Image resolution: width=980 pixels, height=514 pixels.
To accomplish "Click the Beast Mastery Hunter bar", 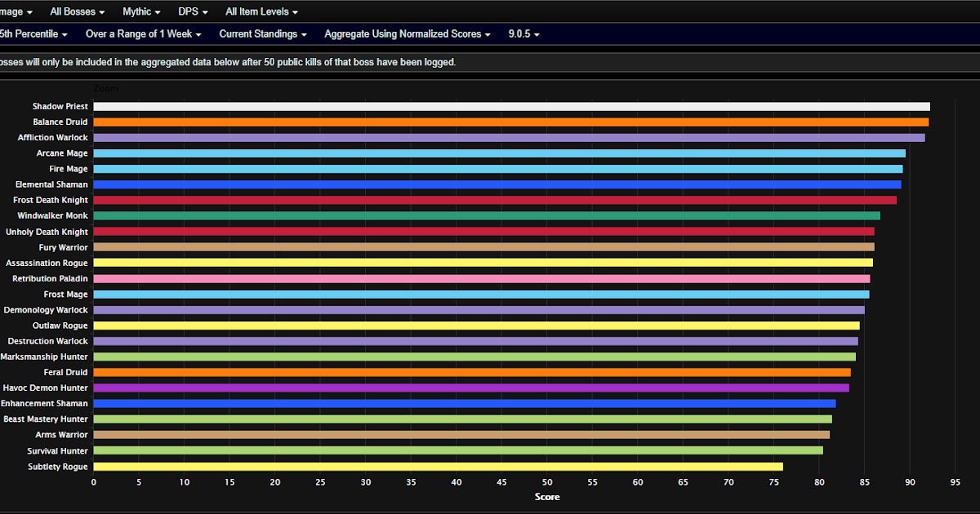I will tap(463, 419).
